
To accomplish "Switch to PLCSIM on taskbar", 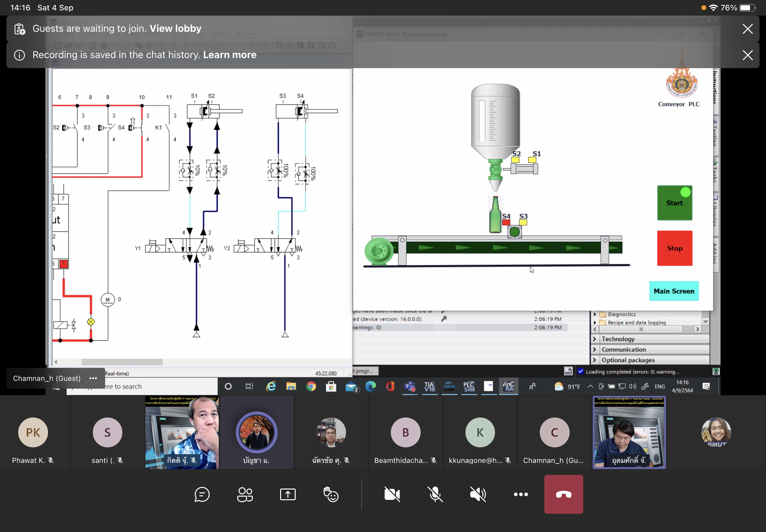I will [x=469, y=387].
